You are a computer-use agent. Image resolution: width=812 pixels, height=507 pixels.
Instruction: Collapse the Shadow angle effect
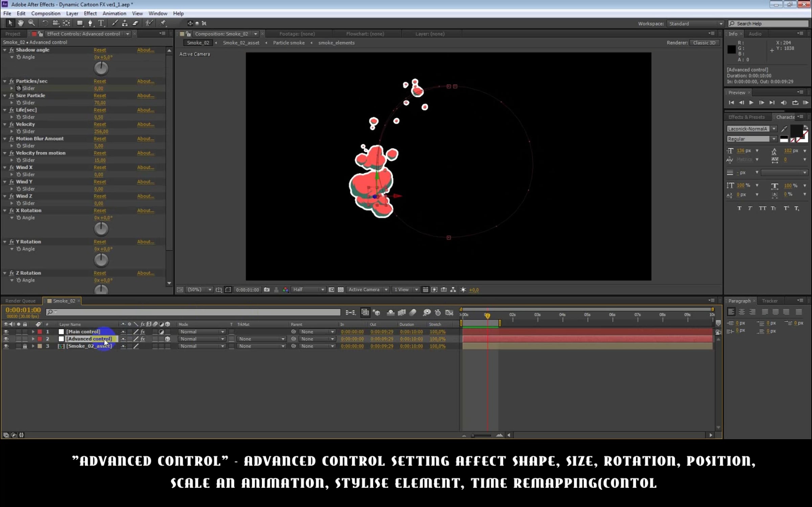tap(5, 50)
